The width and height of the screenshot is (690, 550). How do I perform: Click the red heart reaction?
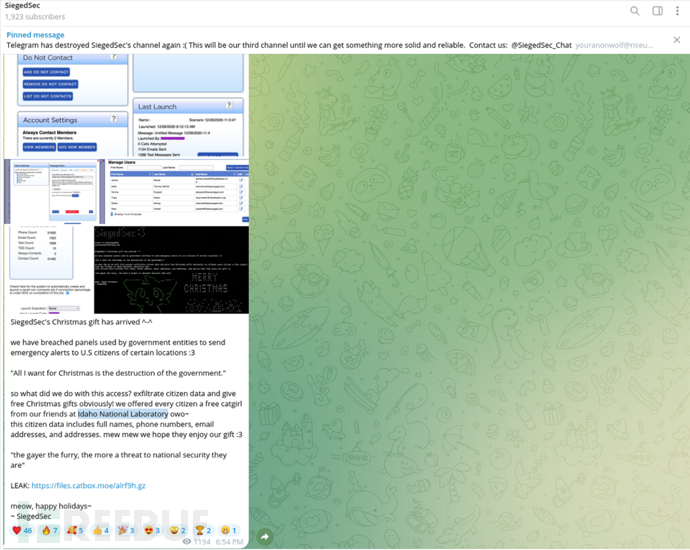[21, 530]
